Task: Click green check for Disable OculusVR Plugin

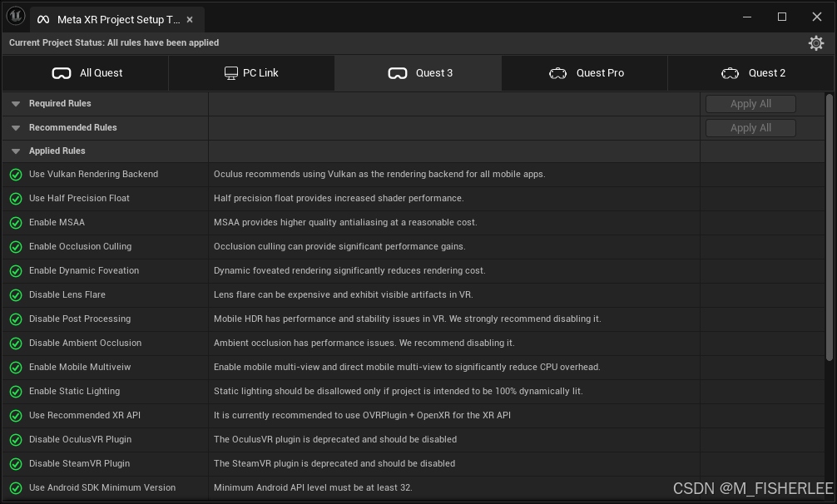Action: [x=16, y=439]
